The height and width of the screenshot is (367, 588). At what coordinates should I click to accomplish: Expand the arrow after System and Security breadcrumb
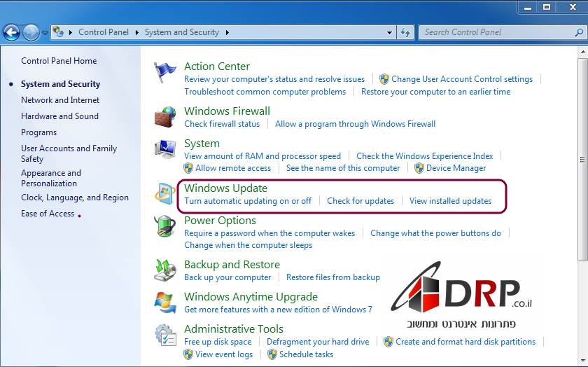click(227, 32)
